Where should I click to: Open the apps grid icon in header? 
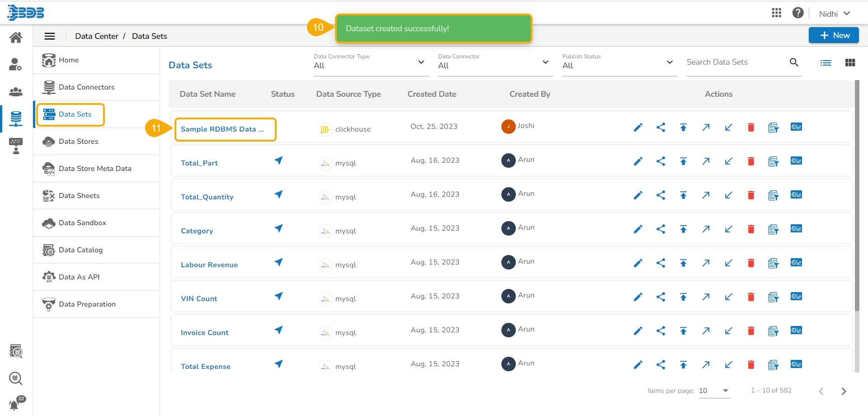[776, 13]
